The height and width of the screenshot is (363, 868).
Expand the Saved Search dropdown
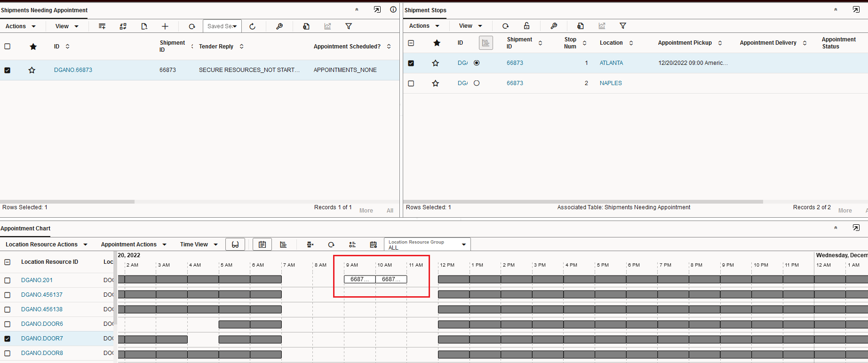click(222, 26)
